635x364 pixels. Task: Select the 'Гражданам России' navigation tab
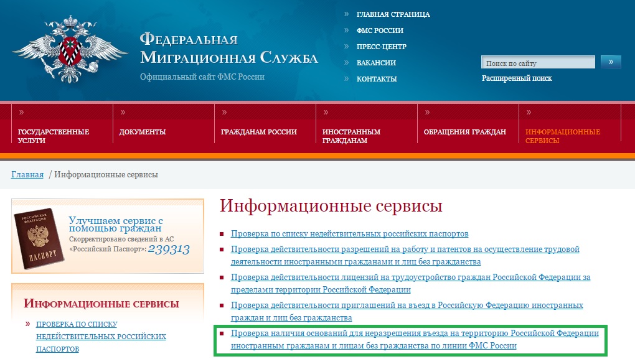click(258, 132)
